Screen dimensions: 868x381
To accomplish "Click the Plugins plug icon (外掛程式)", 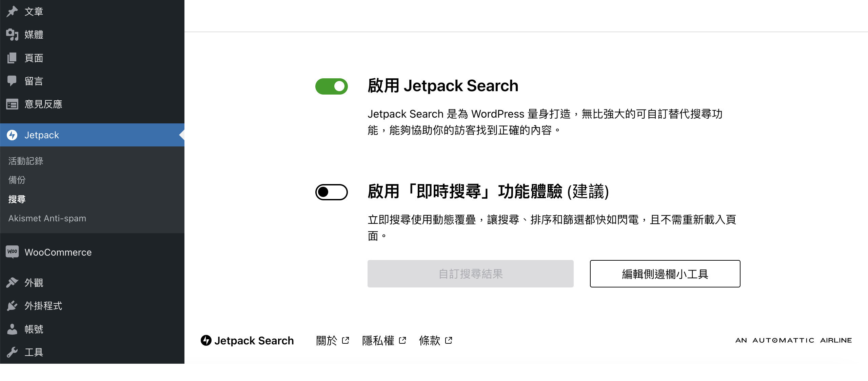I will [x=12, y=306].
